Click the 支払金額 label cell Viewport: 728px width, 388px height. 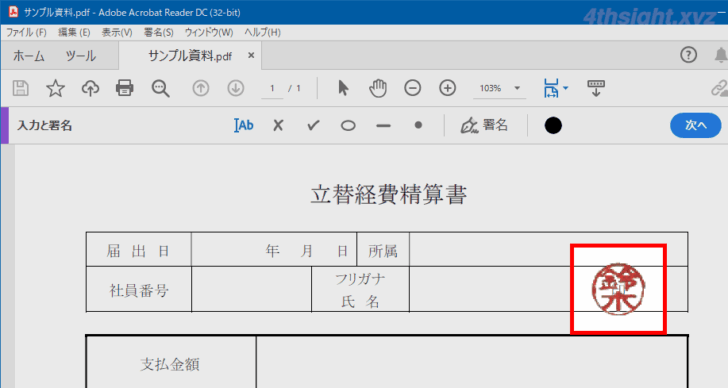pos(170,364)
